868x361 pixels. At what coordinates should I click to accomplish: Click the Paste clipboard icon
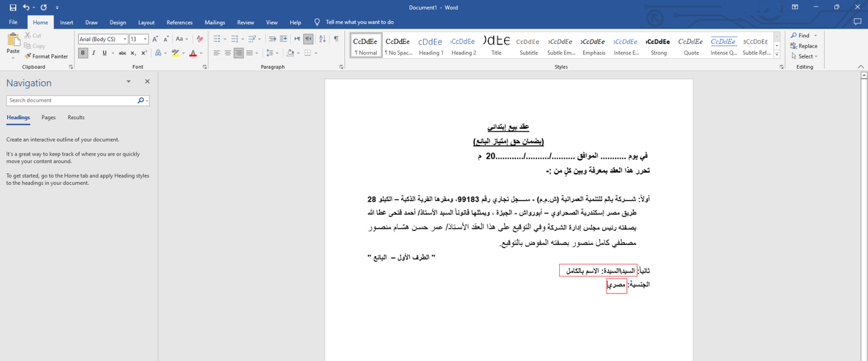[x=13, y=40]
